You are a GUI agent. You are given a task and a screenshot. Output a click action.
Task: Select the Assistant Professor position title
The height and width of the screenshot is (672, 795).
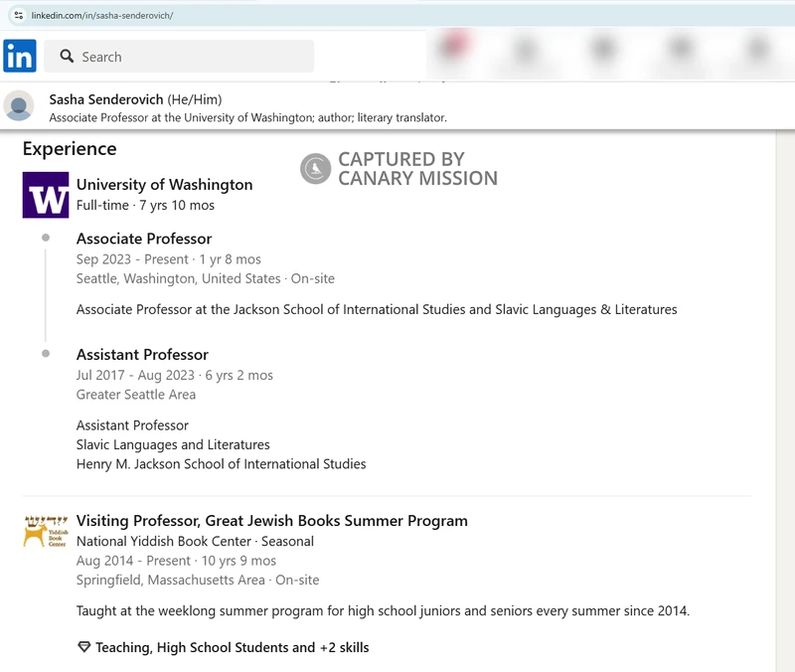point(142,355)
